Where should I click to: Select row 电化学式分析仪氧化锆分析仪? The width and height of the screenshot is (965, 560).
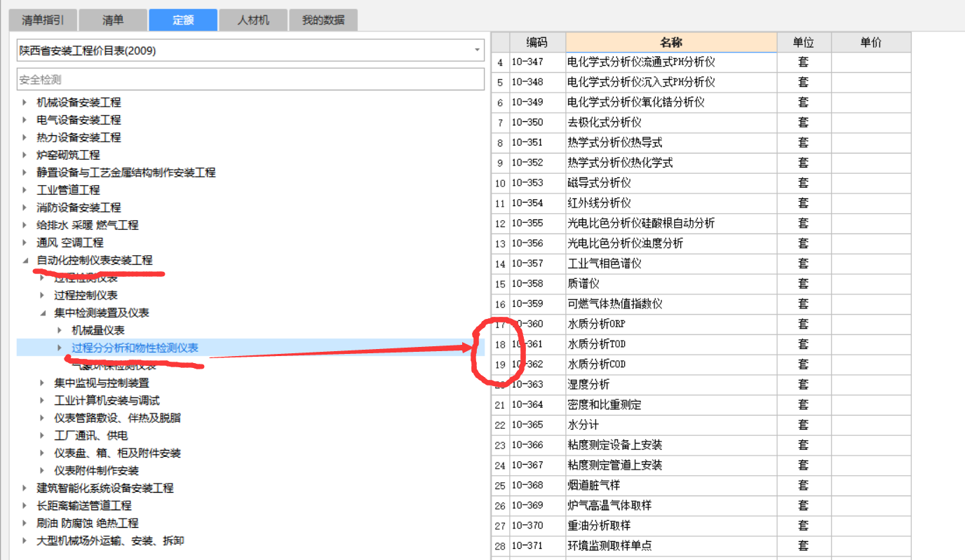click(x=701, y=102)
